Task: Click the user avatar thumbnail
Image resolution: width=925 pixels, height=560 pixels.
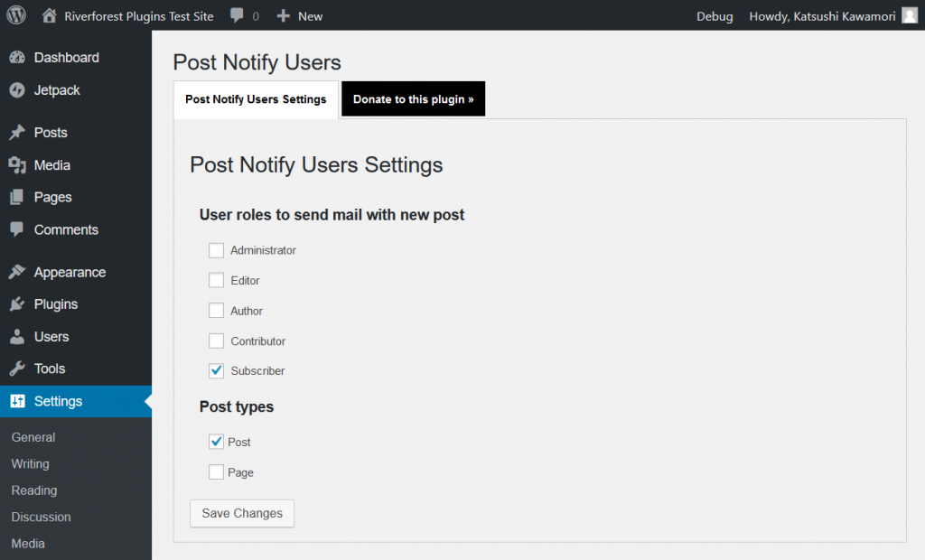Action: click(910, 15)
